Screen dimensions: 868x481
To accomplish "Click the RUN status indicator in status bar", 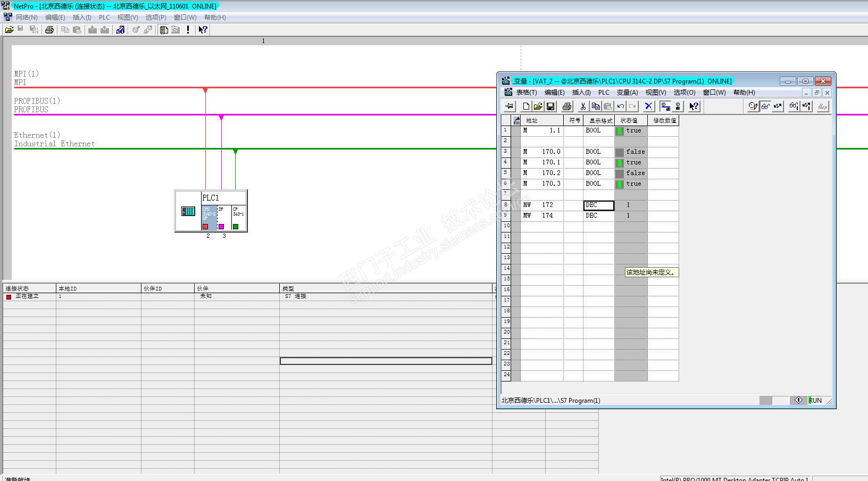I will point(815,401).
